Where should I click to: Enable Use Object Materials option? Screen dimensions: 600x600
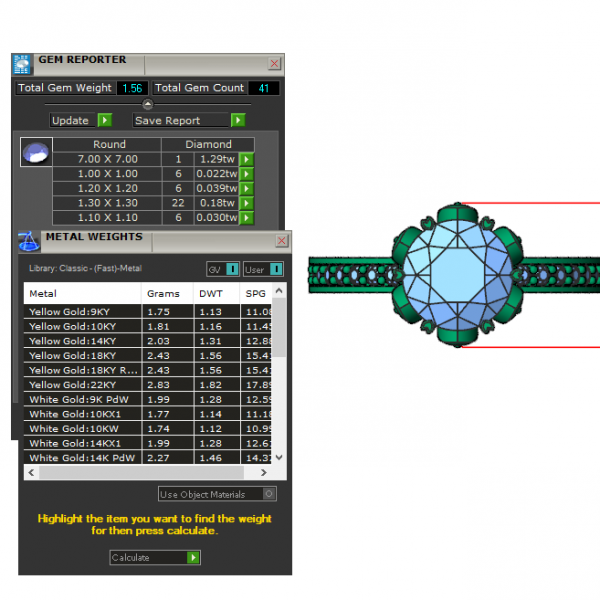269,494
